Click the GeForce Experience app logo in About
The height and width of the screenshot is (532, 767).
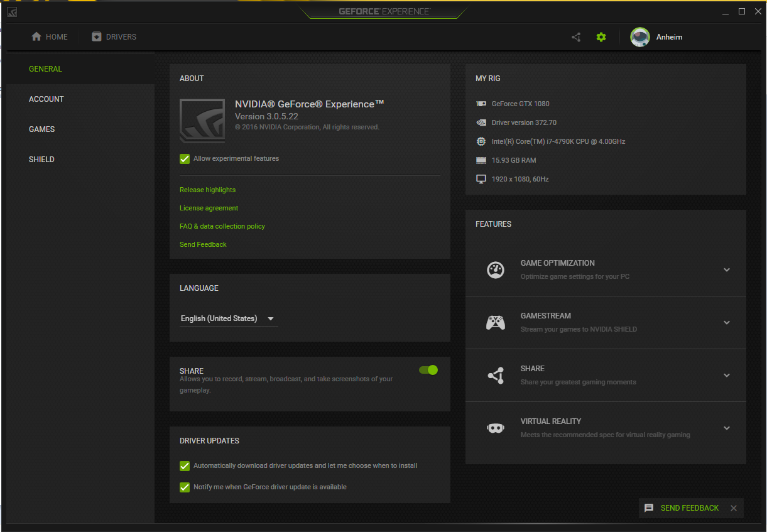202,121
